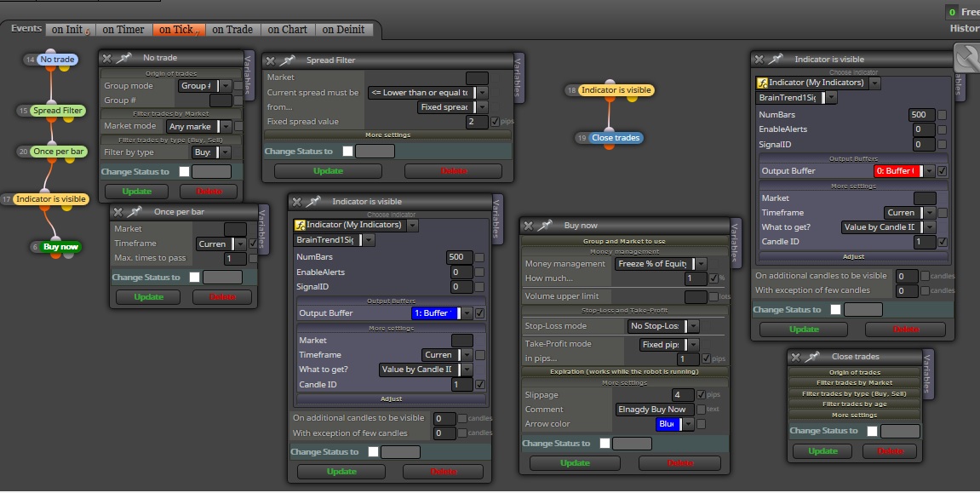Open the Stop-Loss mode dropdown

663,326
